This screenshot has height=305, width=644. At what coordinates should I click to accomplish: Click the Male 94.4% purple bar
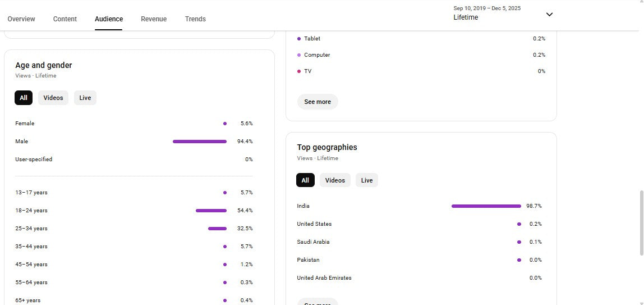click(x=200, y=142)
